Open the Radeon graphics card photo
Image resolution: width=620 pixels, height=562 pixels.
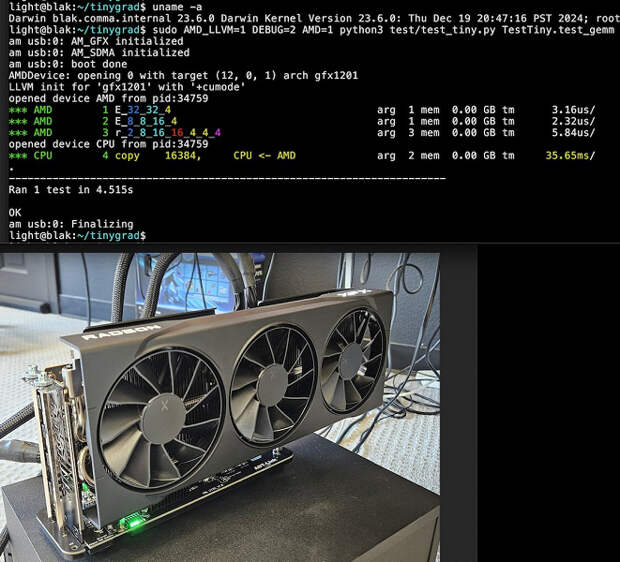click(220, 407)
